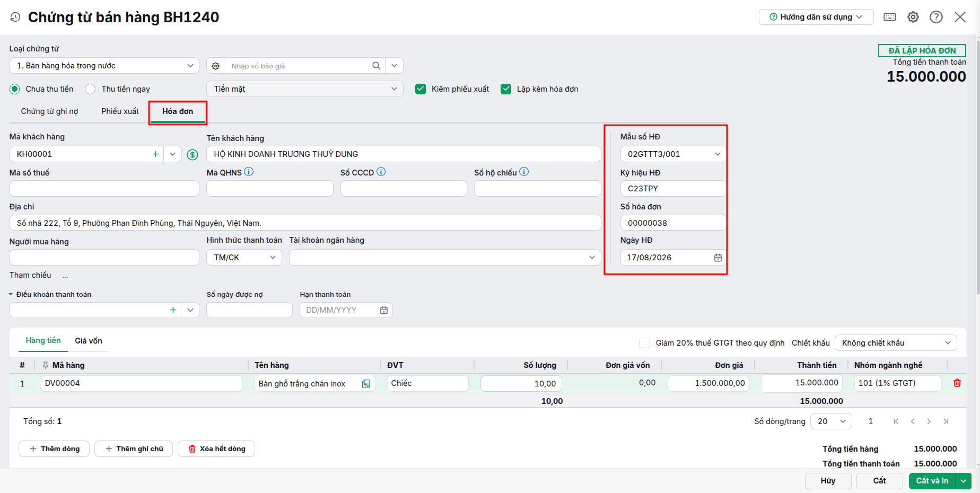Go to previous page of rows
Viewport: 980px width, 493px height.
[913, 421]
